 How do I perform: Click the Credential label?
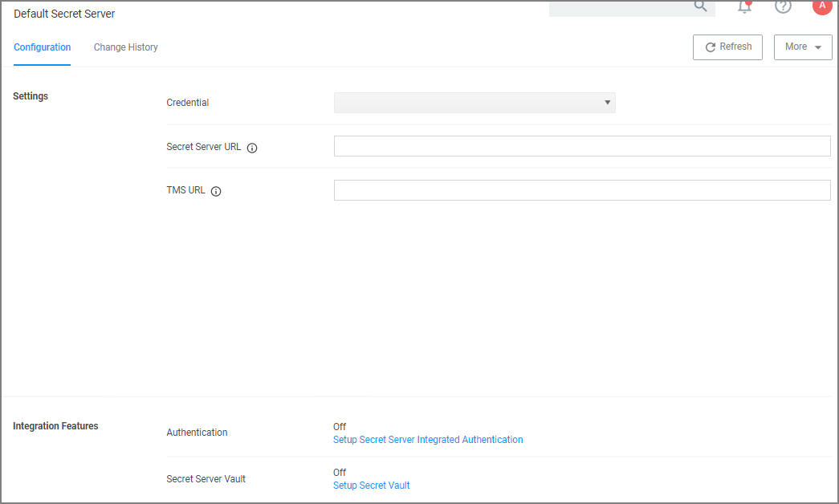tap(187, 103)
